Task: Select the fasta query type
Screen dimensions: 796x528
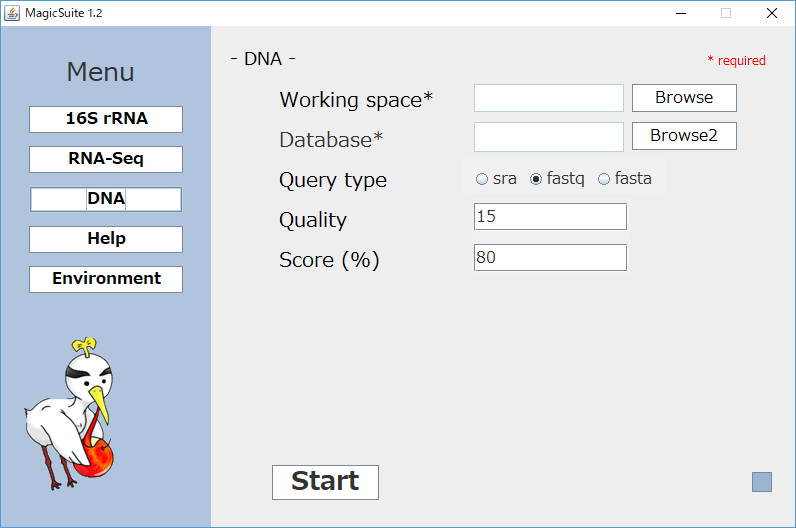Action: [x=625, y=179]
